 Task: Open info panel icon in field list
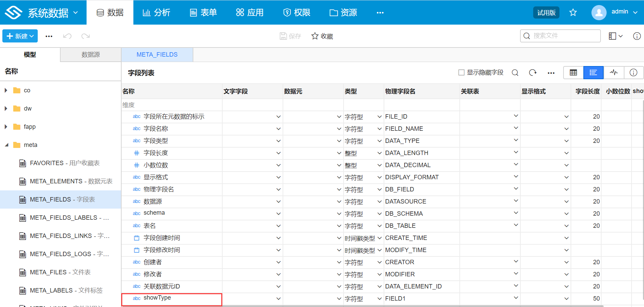pyautogui.click(x=633, y=73)
